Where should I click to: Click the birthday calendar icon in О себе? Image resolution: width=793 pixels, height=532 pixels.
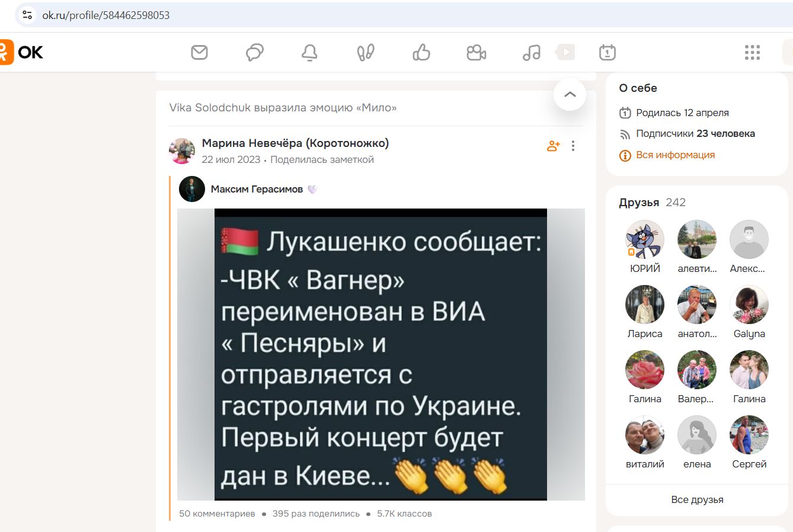625,113
